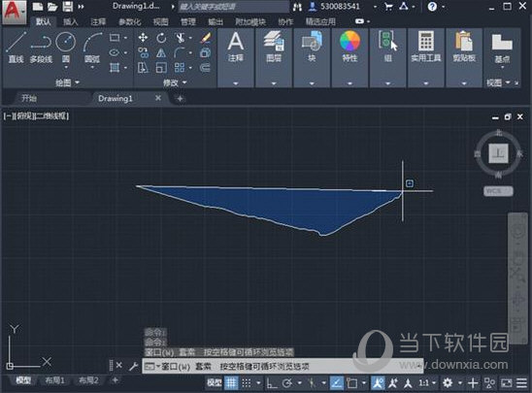Toggle 2D object snap in status bar
532x393 pixels.
click(352, 383)
